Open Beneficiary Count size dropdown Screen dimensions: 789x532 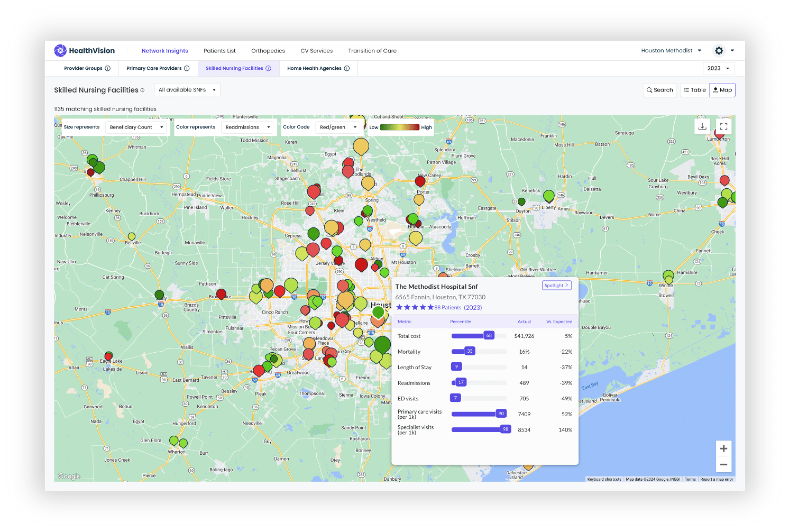136,127
